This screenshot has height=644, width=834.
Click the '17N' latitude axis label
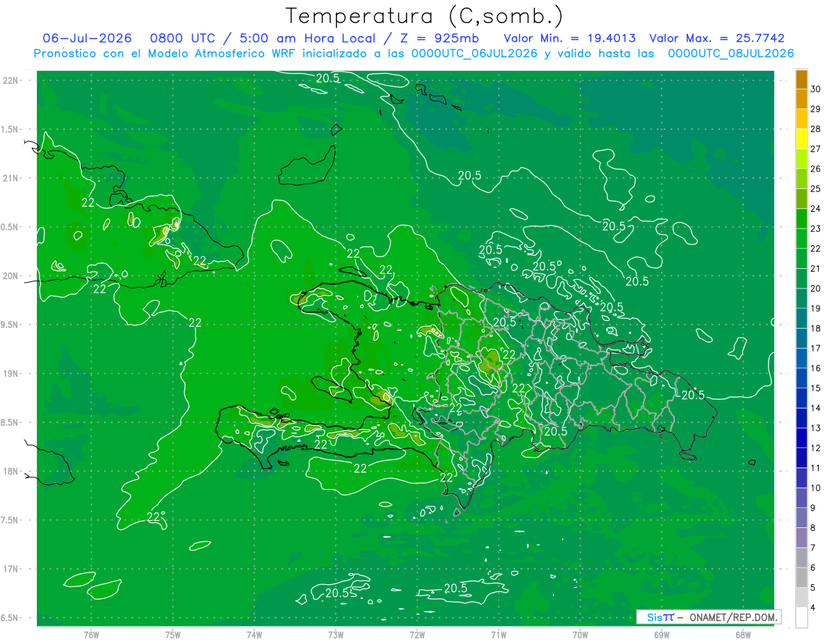point(10,569)
